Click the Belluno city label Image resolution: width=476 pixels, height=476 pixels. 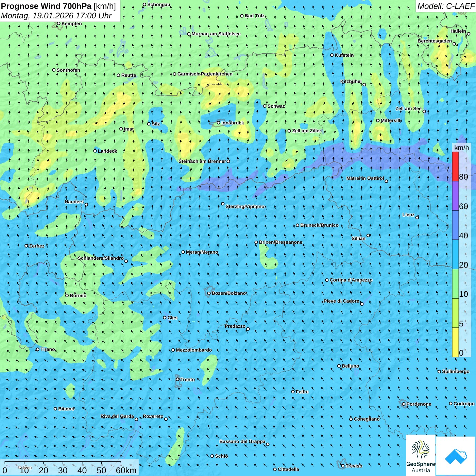(x=350, y=366)
